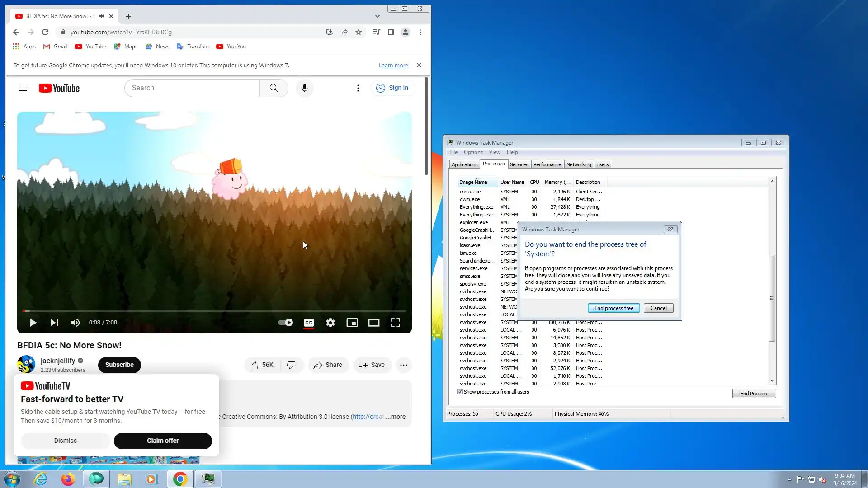Viewport: 868px width, 488px height.
Task: Dismiss the YouTube TV offer
Action: [66, 441]
